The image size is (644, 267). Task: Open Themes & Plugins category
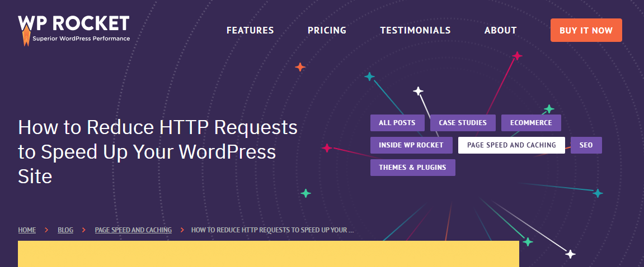click(413, 168)
